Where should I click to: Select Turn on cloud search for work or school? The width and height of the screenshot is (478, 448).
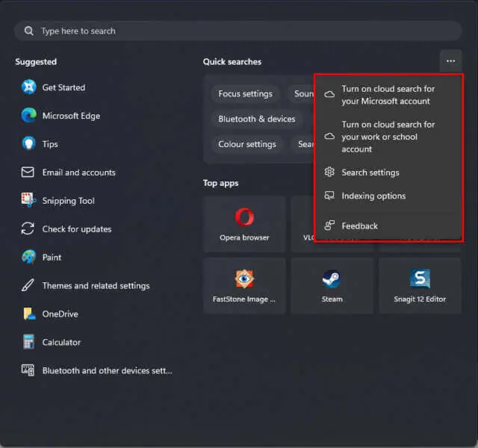click(388, 137)
